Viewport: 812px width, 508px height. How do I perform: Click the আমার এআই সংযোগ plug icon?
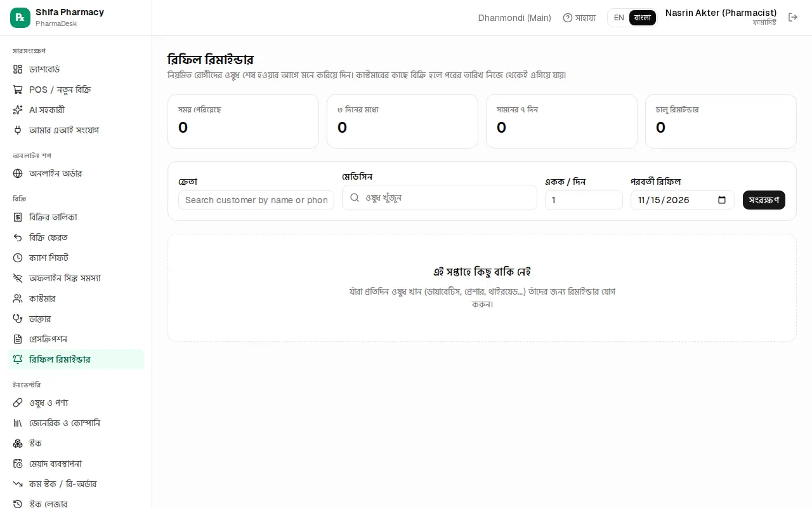pos(18,130)
